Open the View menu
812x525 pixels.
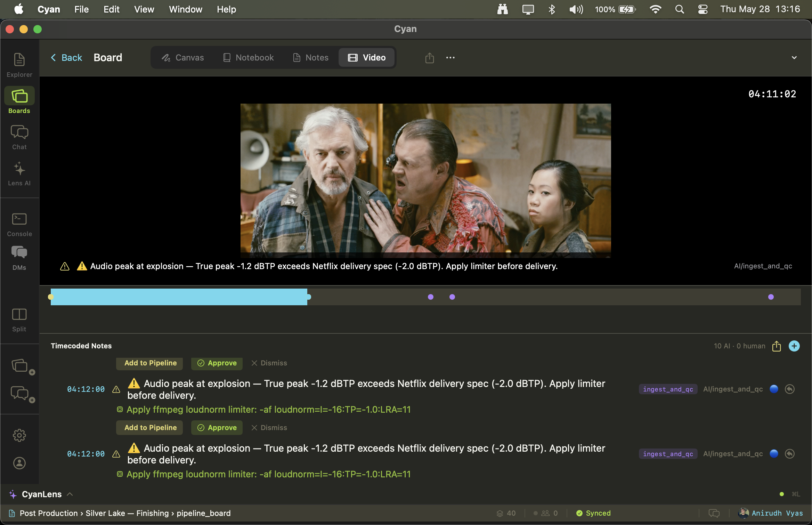click(144, 9)
